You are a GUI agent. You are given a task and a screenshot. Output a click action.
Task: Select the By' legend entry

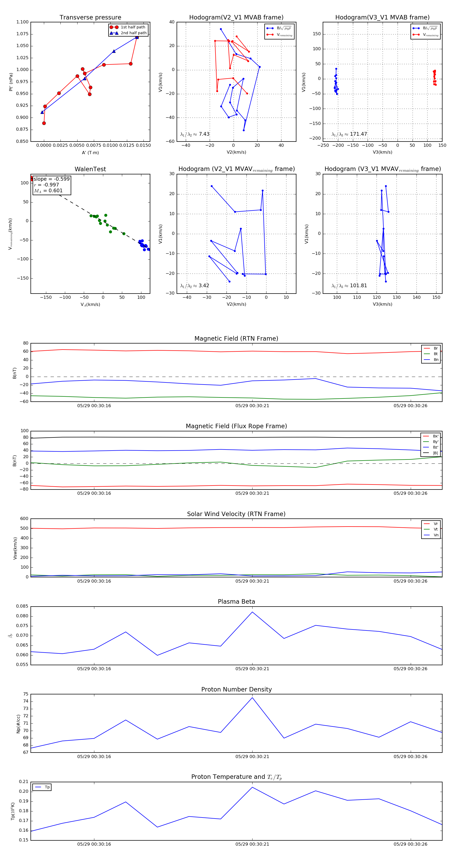click(x=431, y=442)
